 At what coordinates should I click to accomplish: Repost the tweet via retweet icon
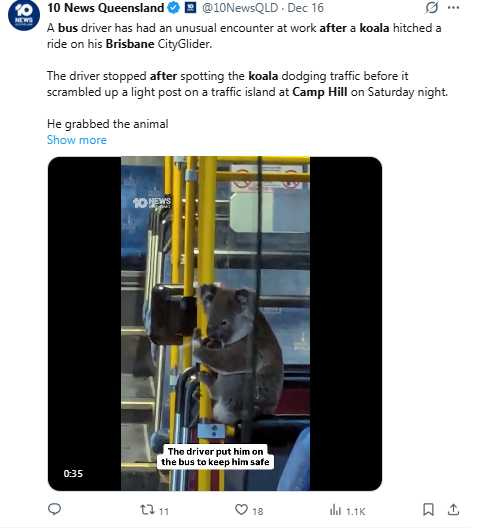click(x=147, y=509)
